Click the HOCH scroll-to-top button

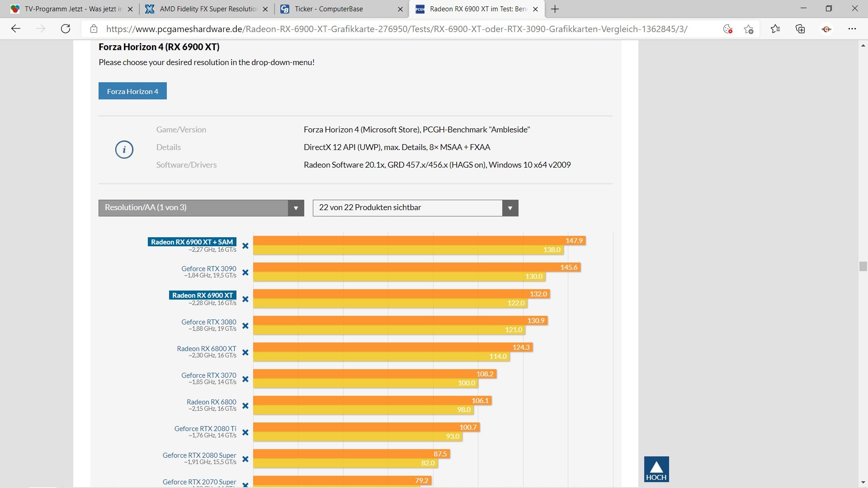point(656,469)
